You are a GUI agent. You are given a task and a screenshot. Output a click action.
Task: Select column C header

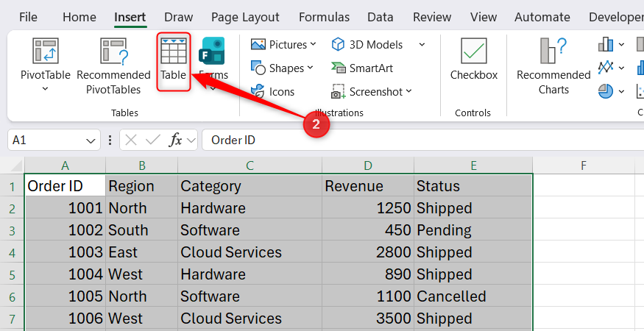250,165
